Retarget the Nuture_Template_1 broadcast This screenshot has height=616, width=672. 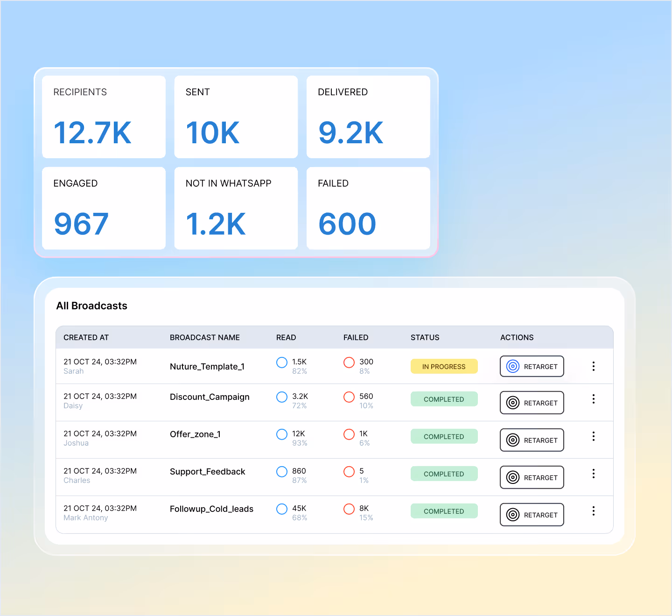pyautogui.click(x=532, y=366)
